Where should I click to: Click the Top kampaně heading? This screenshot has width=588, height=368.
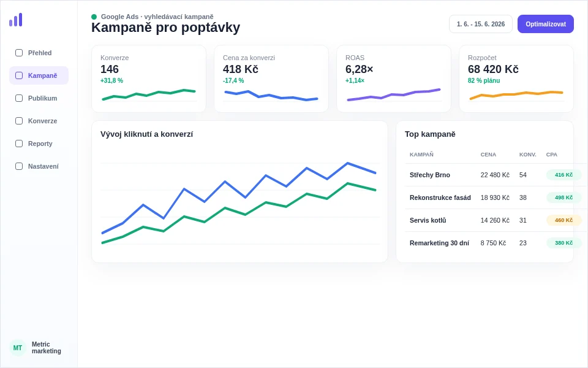tap(430, 134)
